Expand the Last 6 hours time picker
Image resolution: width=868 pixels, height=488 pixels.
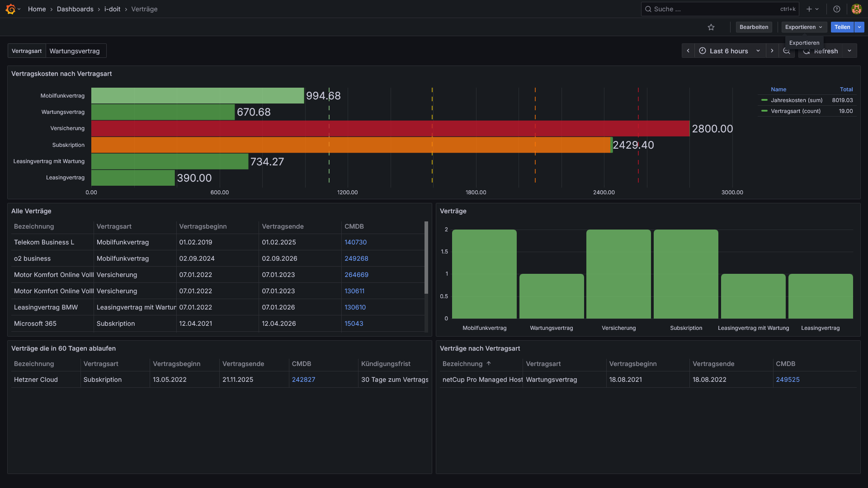tap(728, 51)
